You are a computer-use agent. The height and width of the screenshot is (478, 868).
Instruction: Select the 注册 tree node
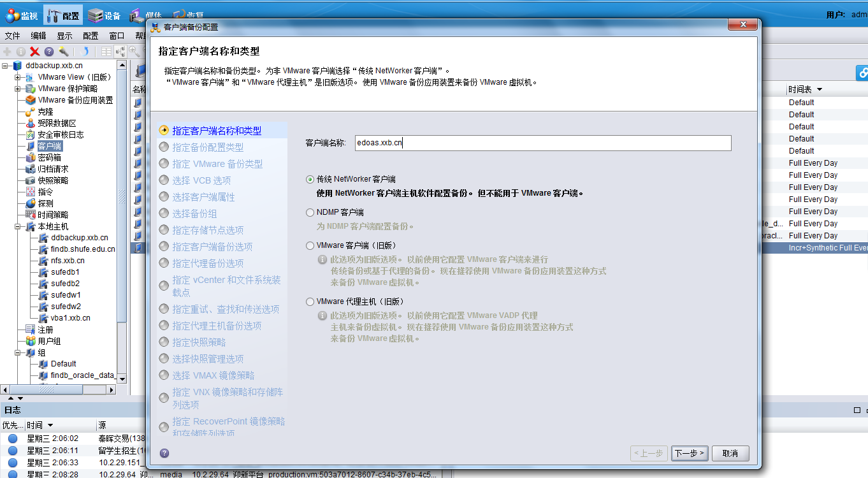coord(45,330)
